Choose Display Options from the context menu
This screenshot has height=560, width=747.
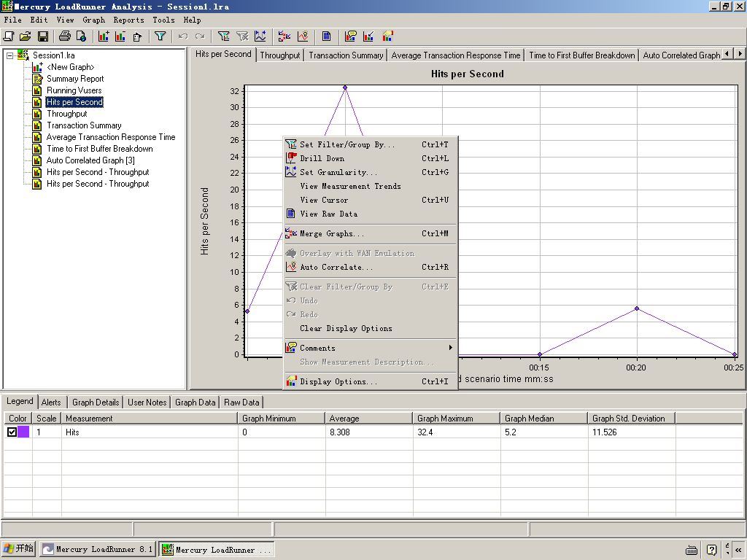click(x=371, y=381)
